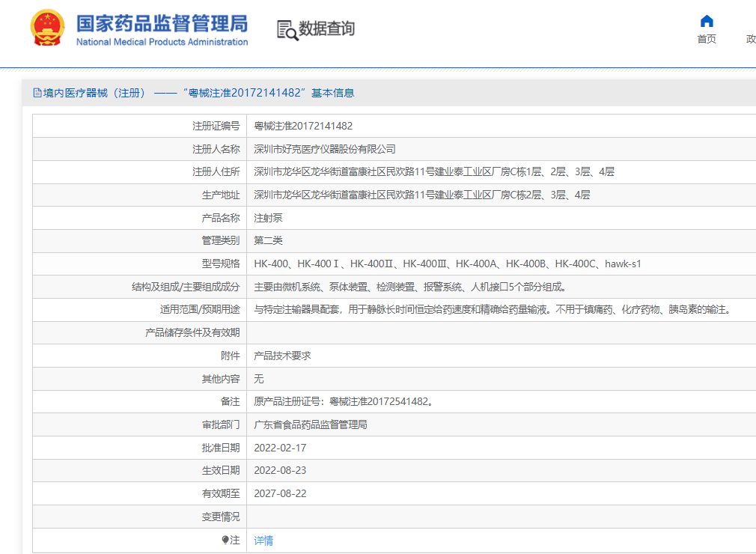Screen dimensions: 756x554
Task: Click attachment value 产品技术要求
Action: click(x=282, y=356)
